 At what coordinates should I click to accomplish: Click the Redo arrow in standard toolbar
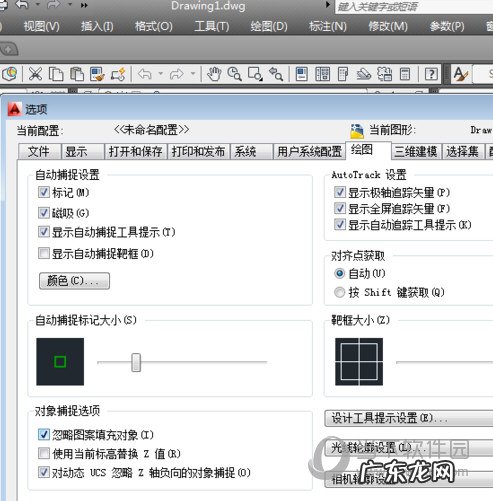[x=176, y=74]
